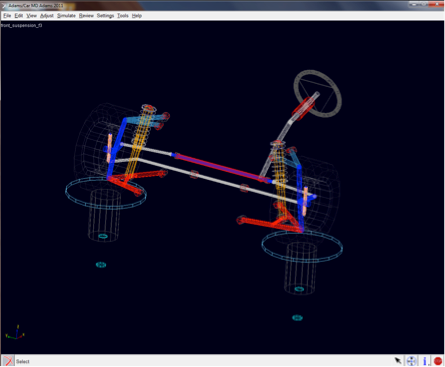Click the steering wheel in the model

click(x=318, y=93)
